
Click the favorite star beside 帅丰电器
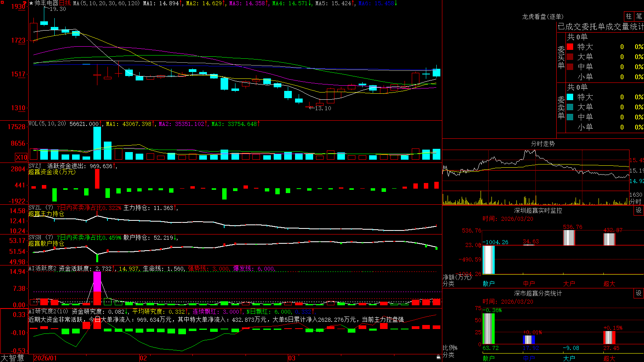[x=31, y=3]
